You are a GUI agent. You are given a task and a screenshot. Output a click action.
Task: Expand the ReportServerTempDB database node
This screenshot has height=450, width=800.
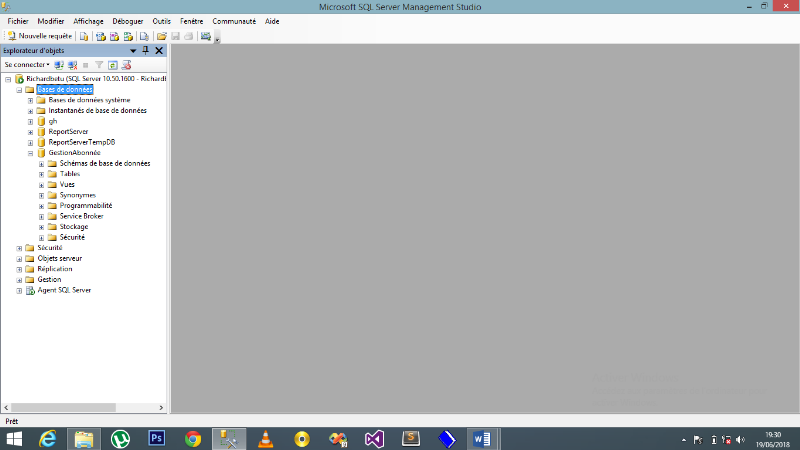pyautogui.click(x=31, y=142)
